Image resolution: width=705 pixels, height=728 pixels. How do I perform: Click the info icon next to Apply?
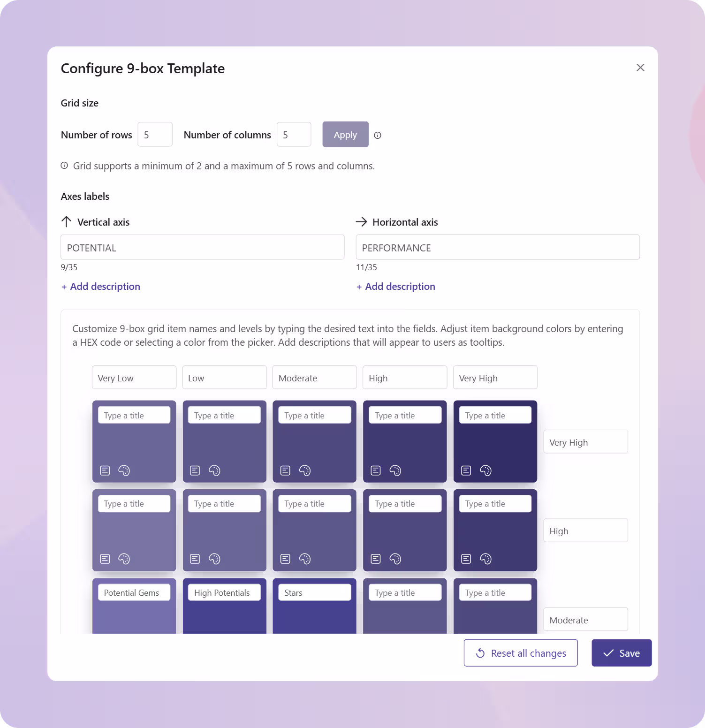pyautogui.click(x=378, y=135)
